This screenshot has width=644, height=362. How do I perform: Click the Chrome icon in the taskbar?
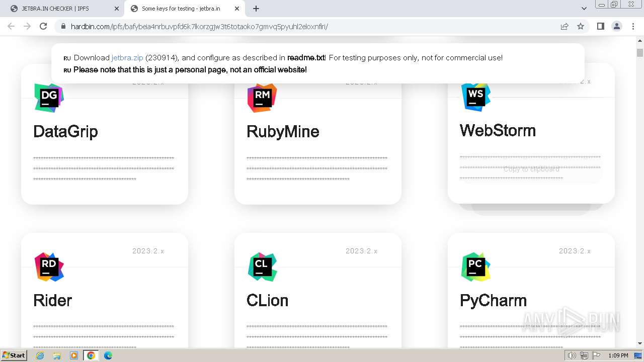click(91, 355)
